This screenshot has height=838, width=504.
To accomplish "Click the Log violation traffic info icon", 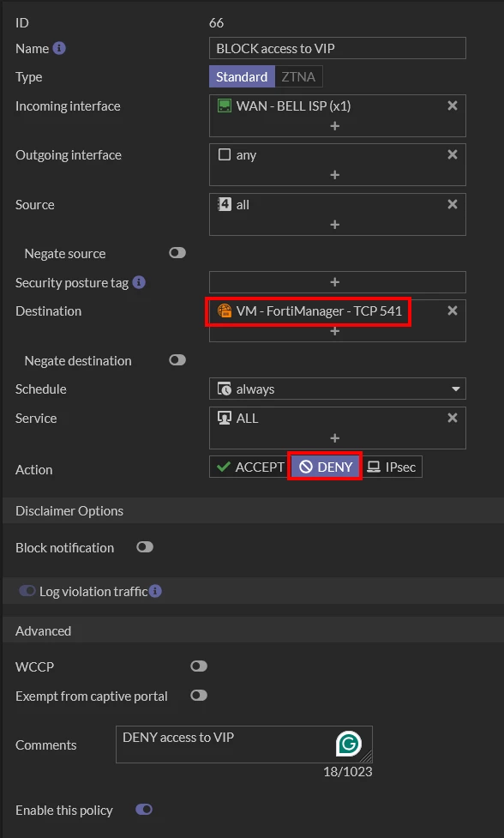I will [x=155, y=591].
